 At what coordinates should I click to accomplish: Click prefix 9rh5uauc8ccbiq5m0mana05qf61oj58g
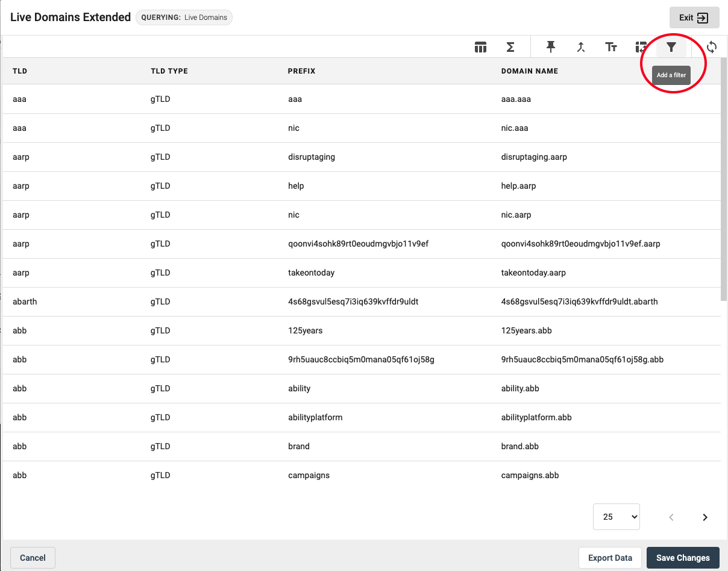coord(361,359)
